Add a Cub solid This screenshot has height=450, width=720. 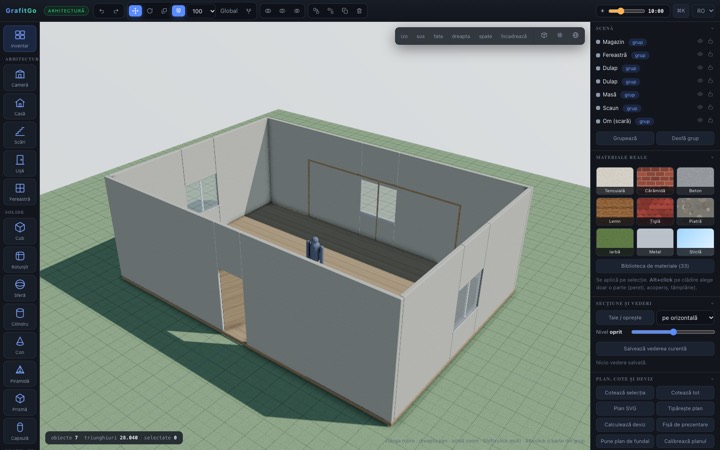click(20, 231)
